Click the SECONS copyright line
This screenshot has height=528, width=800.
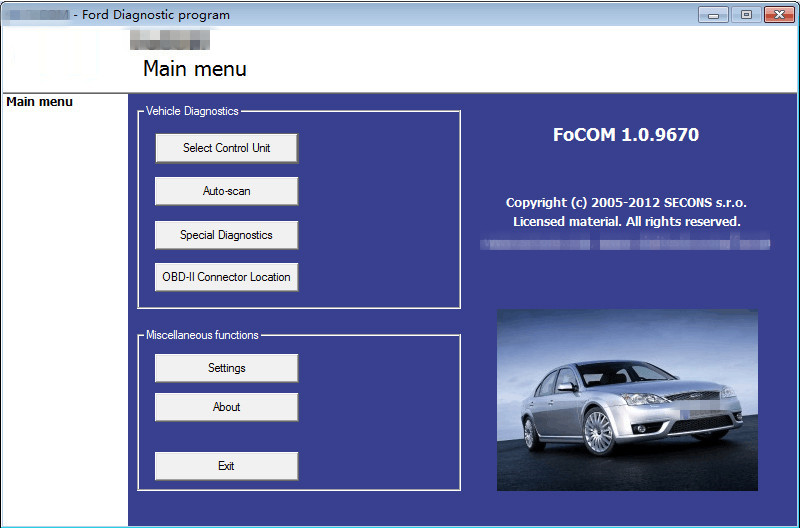626,203
